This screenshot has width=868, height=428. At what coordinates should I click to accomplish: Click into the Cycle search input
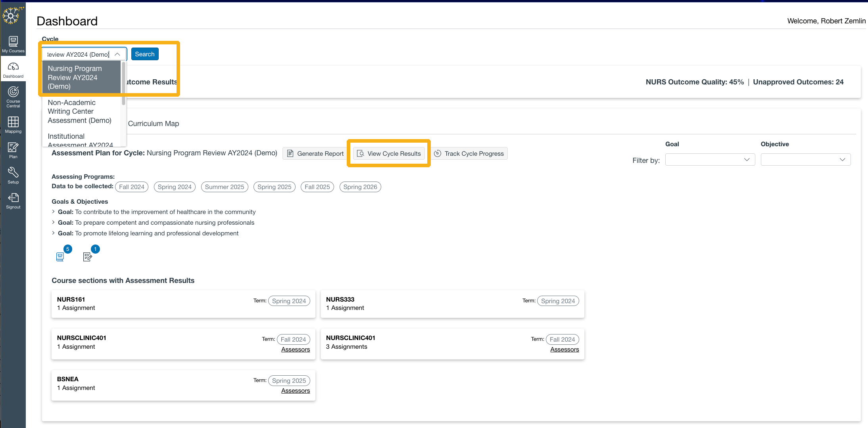79,54
